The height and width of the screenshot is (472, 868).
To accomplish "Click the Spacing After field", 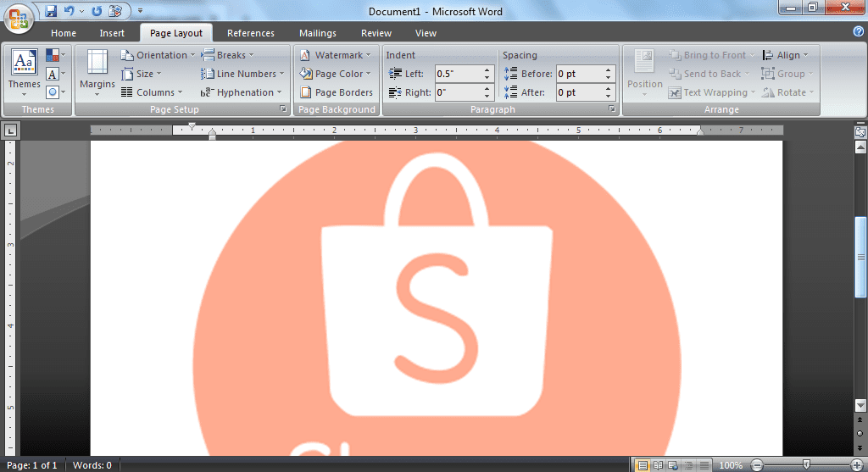I will (580, 92).
